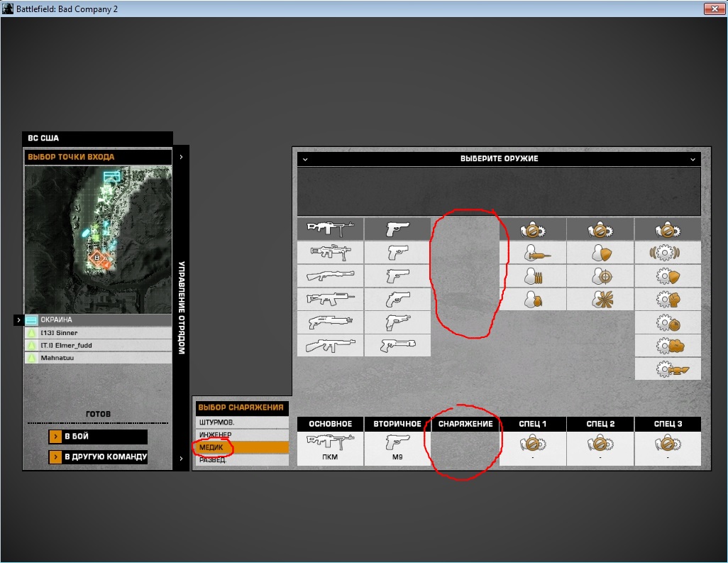The width and height of the screenshot is (728, 563).
Task: Switch to the ИНЖЕНЕР kit
Action: [x=242, y=434]
